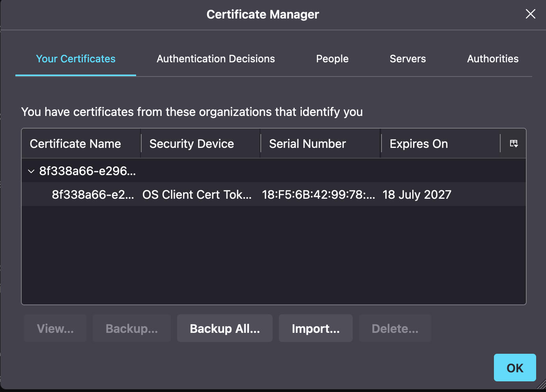The height and width of the screenshot is (392, 546).
Task: Click the Import... button
Action: [316, 328]
